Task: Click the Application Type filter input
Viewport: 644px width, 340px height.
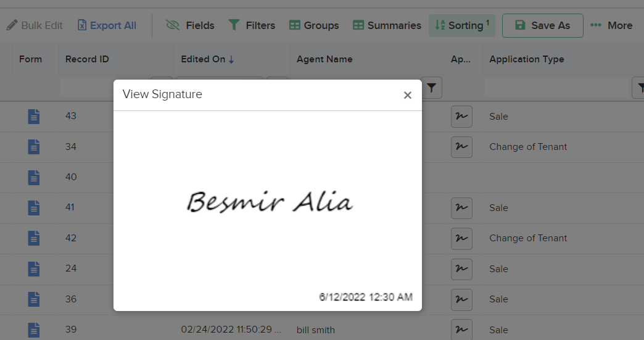Action: click(556, 88)
